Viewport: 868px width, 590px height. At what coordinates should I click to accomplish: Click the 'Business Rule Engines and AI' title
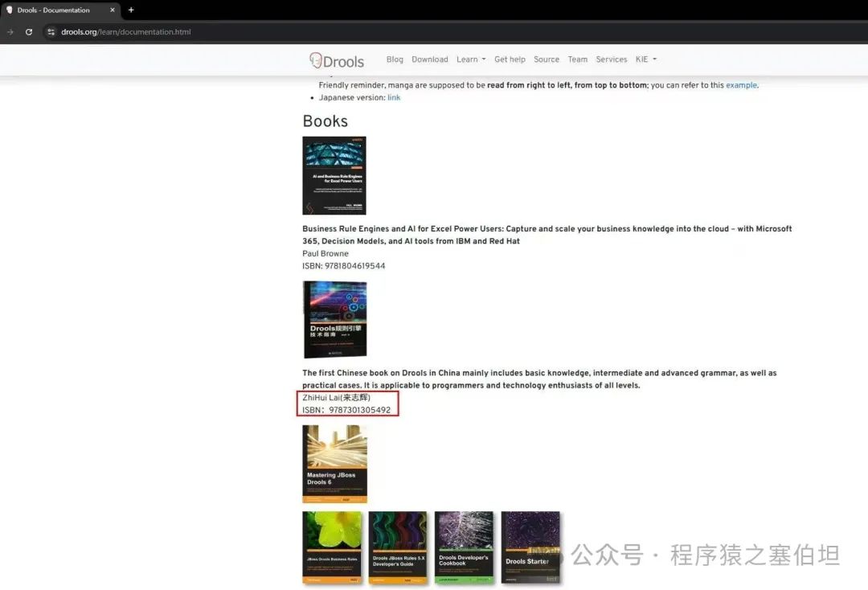click(547, 235)
